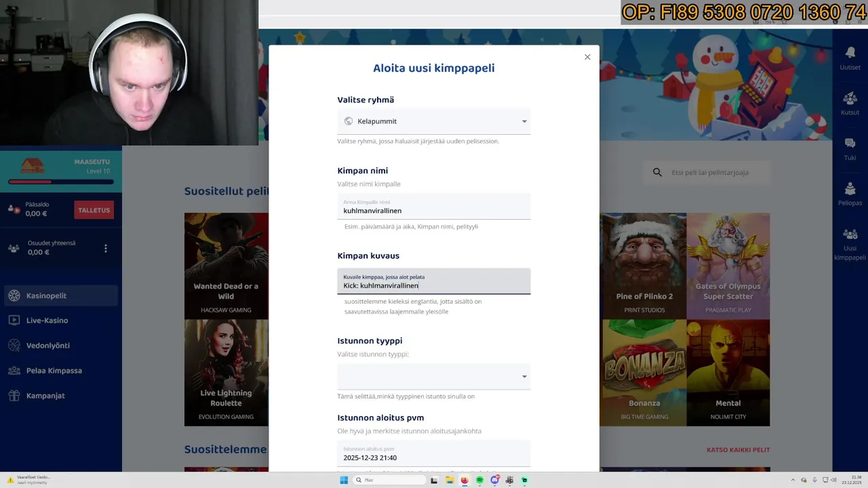The width and height of the screenshot is (868, 488).
Task: Open Pelaa Kimpassa in the sidebar
Action: click(61, 371)
